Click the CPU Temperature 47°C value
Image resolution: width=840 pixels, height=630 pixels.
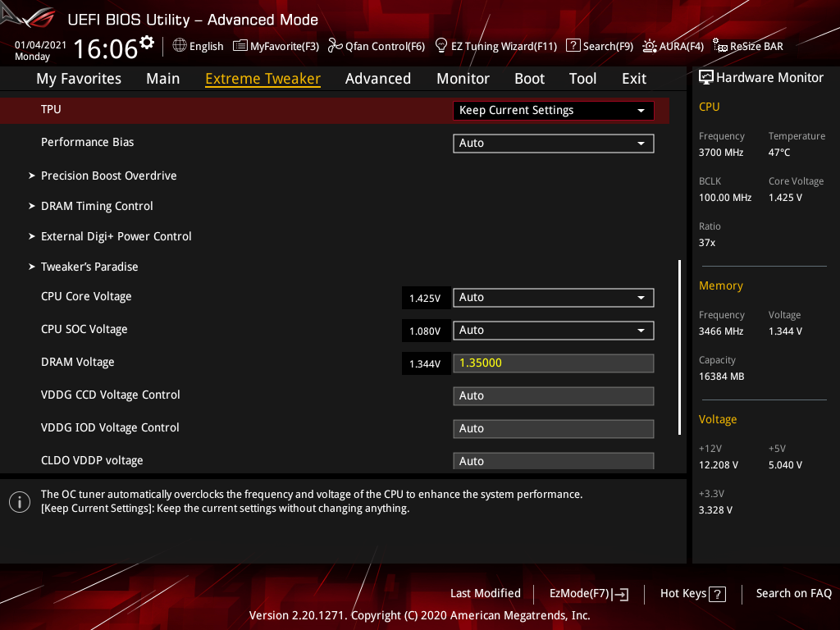(779, 152)
